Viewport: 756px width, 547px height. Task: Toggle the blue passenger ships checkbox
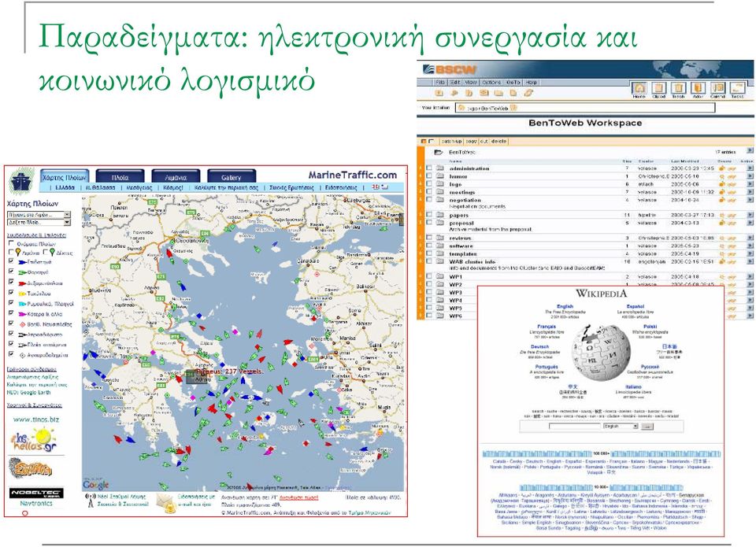(x=11, y=261)
